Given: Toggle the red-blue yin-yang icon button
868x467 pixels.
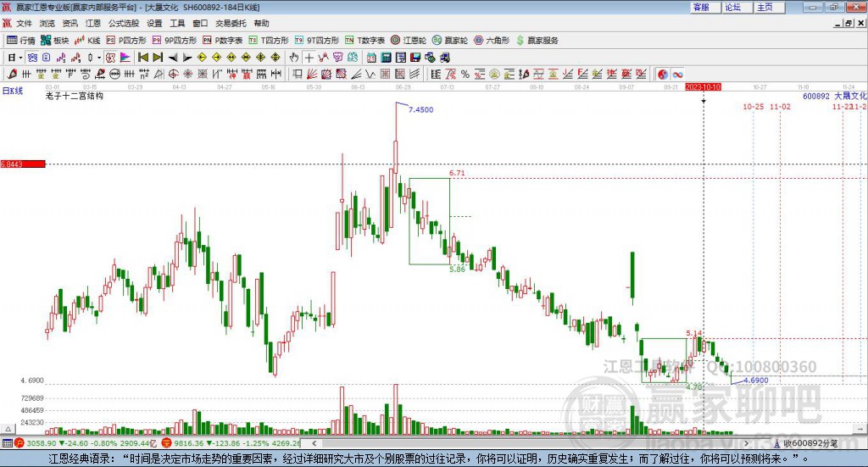Looking at the screenshot, I should tap(663, 74).
